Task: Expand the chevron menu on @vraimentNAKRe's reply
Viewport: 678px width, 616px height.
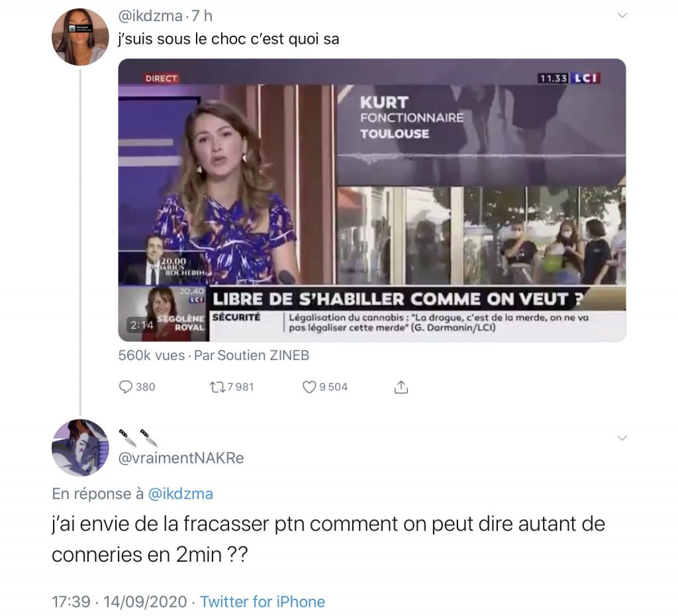Action: coord(622,438)
